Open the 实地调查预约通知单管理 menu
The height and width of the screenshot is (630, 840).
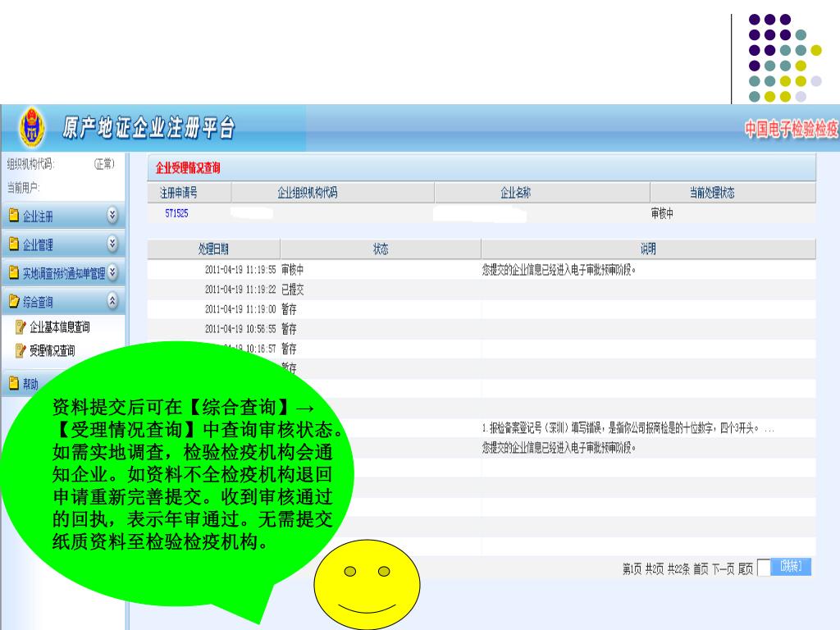pyautogui.click(x=63, y=273)
